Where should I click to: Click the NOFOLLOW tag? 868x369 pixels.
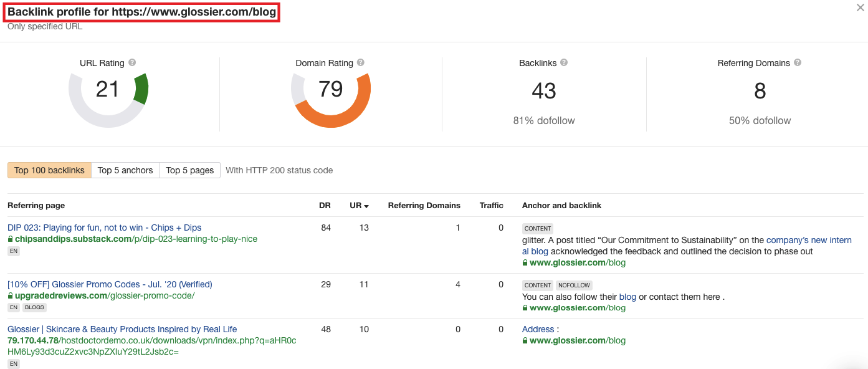574,285
